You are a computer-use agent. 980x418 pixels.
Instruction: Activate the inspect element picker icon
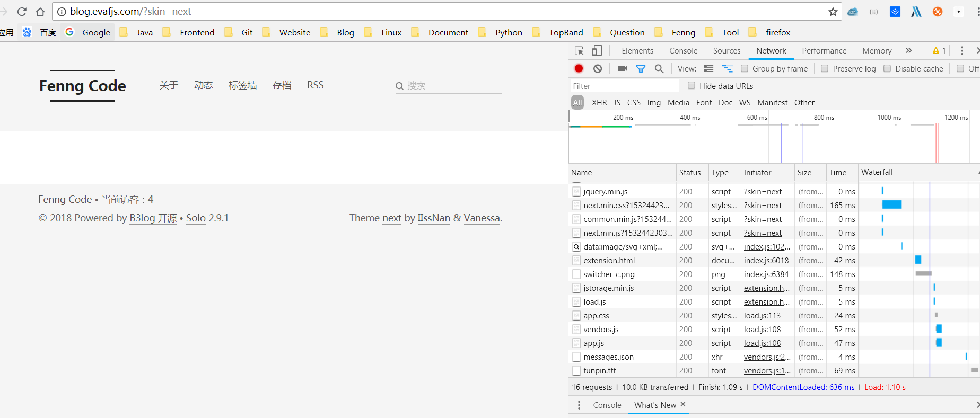pyautogui.click(x=579, y=51)
